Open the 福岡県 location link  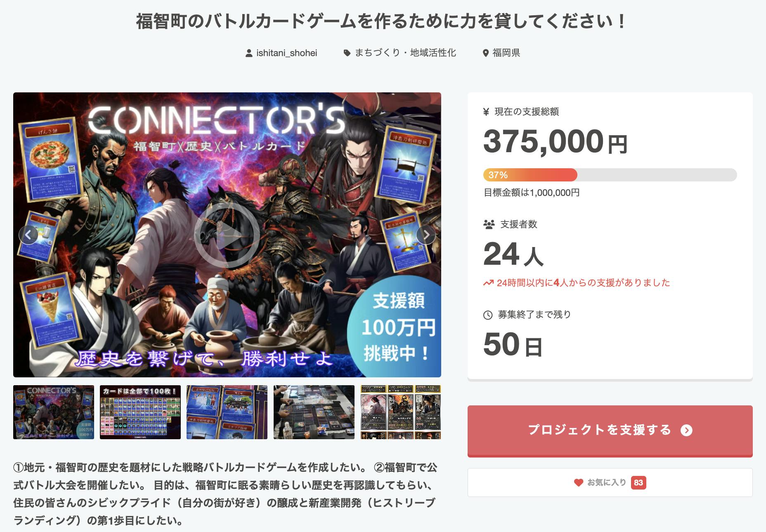[x=506, y=53]
